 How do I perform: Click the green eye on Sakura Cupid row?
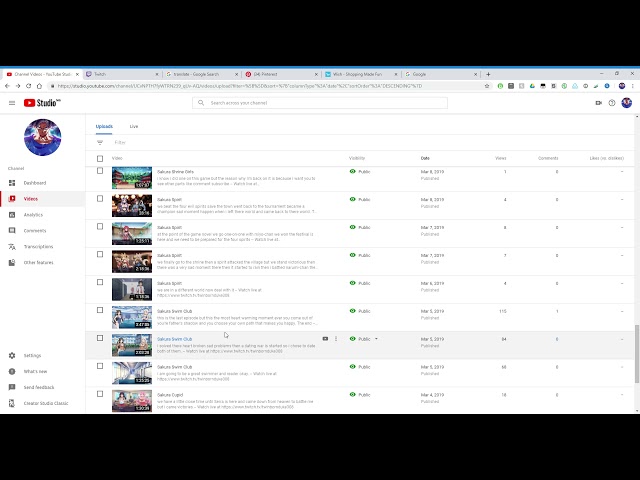[x=353, y=395]
